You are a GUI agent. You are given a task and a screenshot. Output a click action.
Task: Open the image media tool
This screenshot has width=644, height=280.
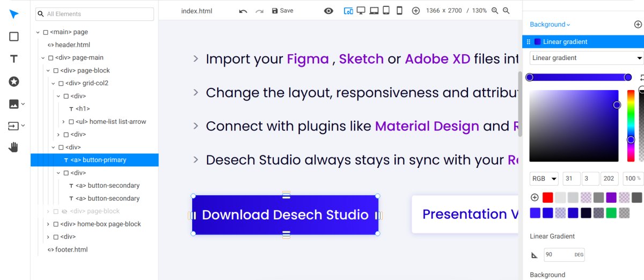14,104
